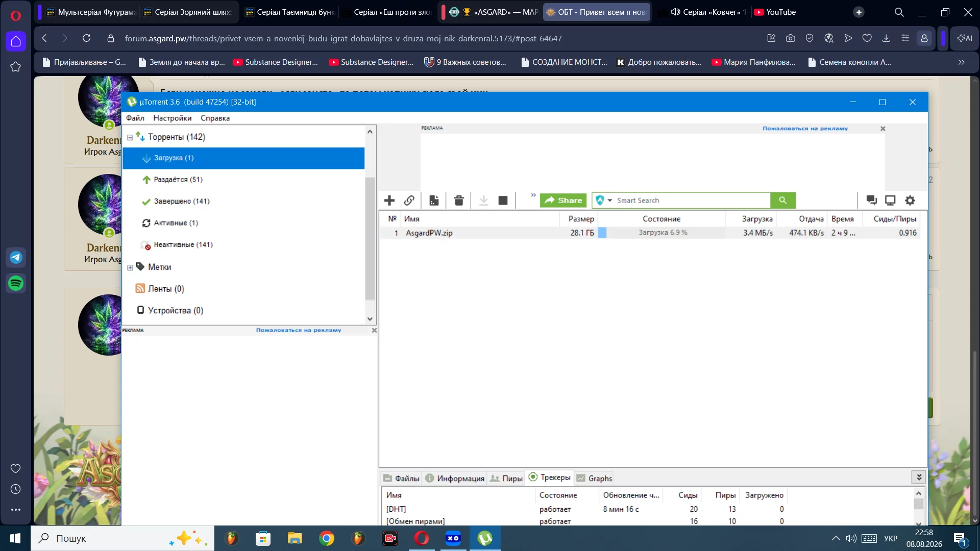Open the remote monitor icon in uTorrent toolbar
Viewport: 980px width, 551px height.
pos(890,201)
